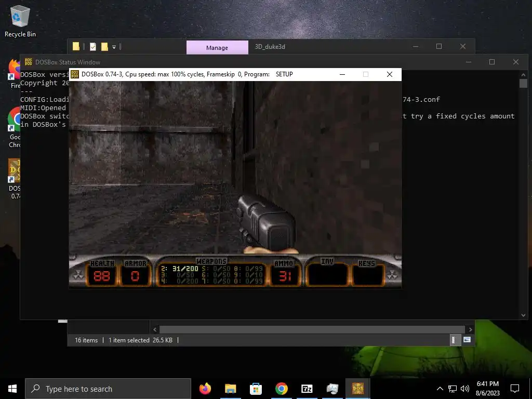Open Chrome from the taskbar
Screen dimensions: 532x399
point(281,389)
